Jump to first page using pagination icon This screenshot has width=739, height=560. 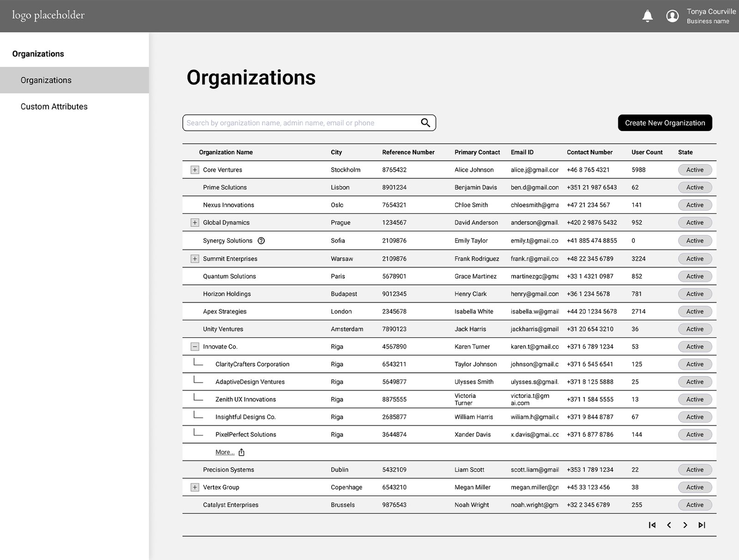click(652, 525)
